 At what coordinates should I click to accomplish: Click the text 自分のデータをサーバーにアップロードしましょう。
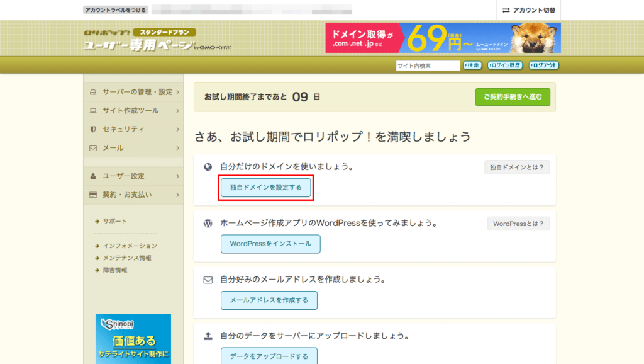pos(316,336)
